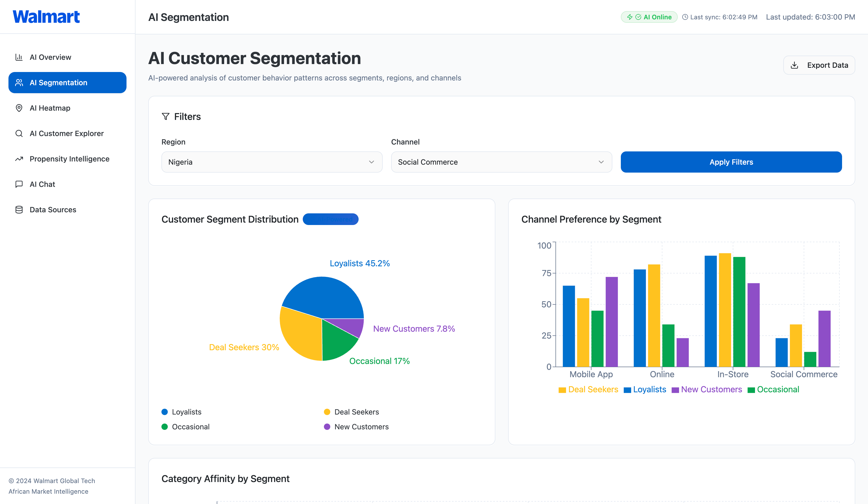Toggle Deal Seekers in bar chart legend
Screen dimensions: 868x504
(x=588, y=390)
